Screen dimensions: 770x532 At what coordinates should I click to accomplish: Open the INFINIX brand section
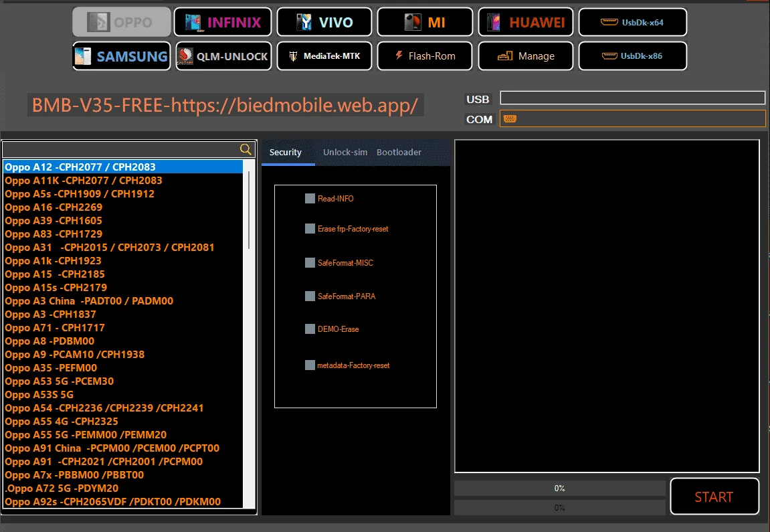tap(223, 22)
